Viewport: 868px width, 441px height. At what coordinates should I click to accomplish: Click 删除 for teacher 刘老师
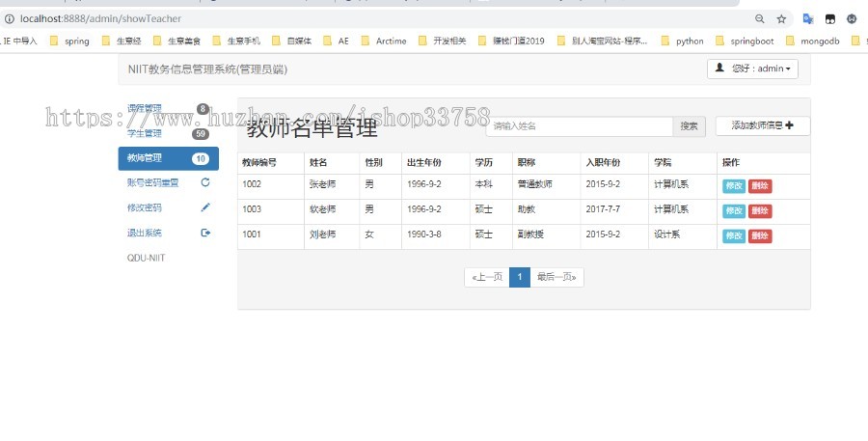[760, 236]
